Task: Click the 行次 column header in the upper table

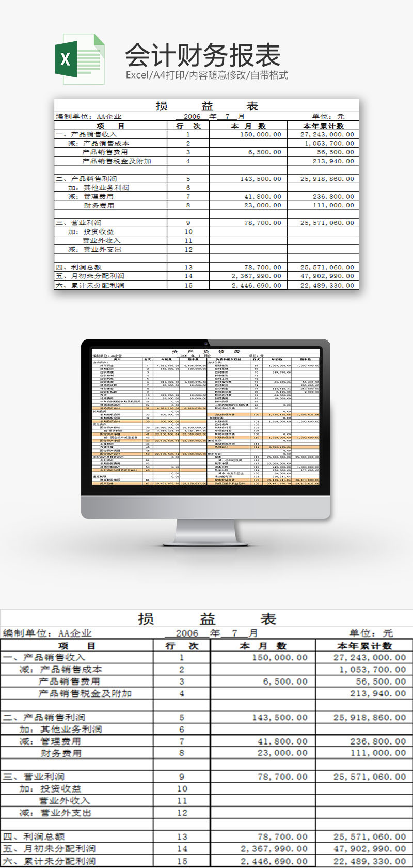Action: tap(188, 126)
